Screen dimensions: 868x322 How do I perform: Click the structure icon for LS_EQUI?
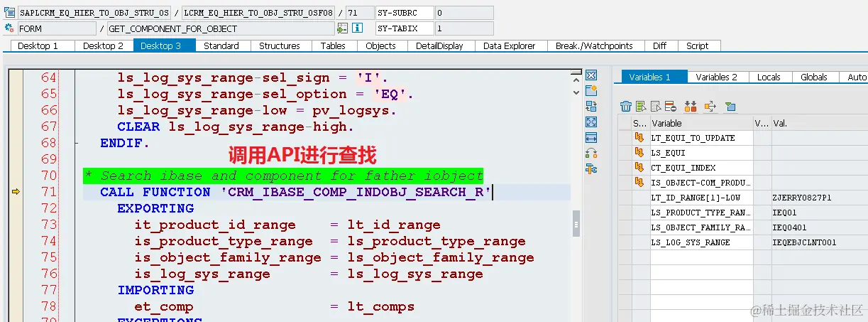(x=638, y=153)
